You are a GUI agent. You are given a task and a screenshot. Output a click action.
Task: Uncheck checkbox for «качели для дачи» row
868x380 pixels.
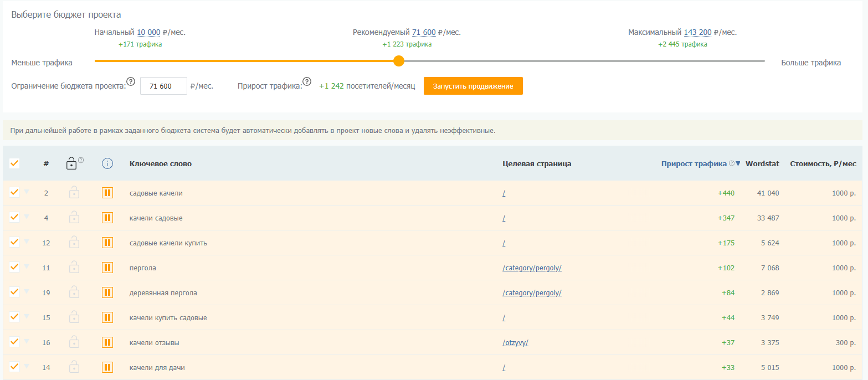(14, 367)
